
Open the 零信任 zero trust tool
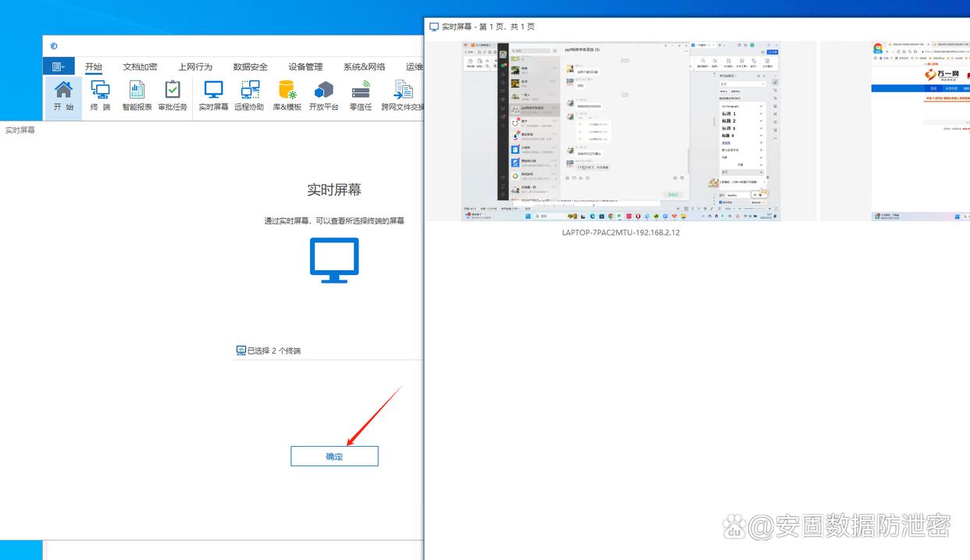pos(360,97)
